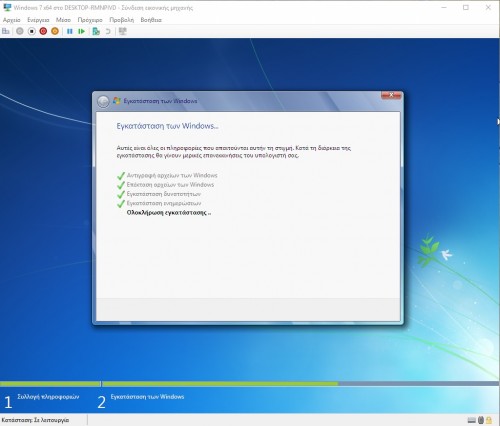Close the Εγκατάσταση των Windows dialog
The height and width of the screenshot is (426, 500).
tap(391, 95)
